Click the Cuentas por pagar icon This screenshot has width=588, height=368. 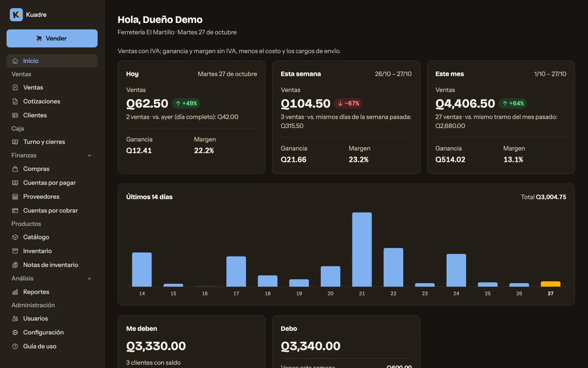coord(15,183)
